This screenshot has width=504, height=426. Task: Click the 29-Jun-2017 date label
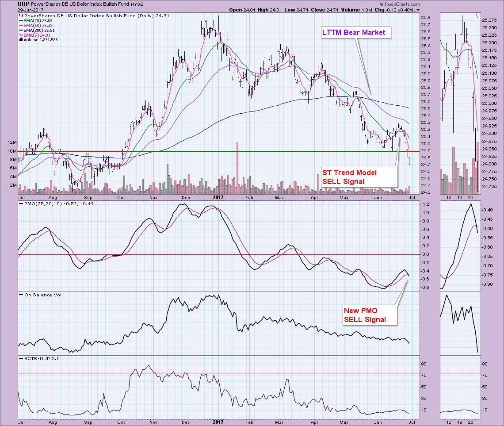click(31, 10)
